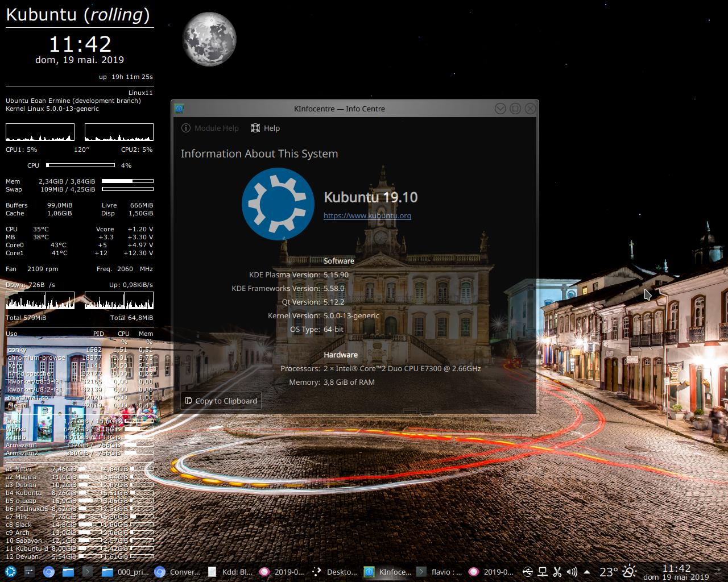
Task: Open the weather widget showing 23°
Action: click(618, 572)
